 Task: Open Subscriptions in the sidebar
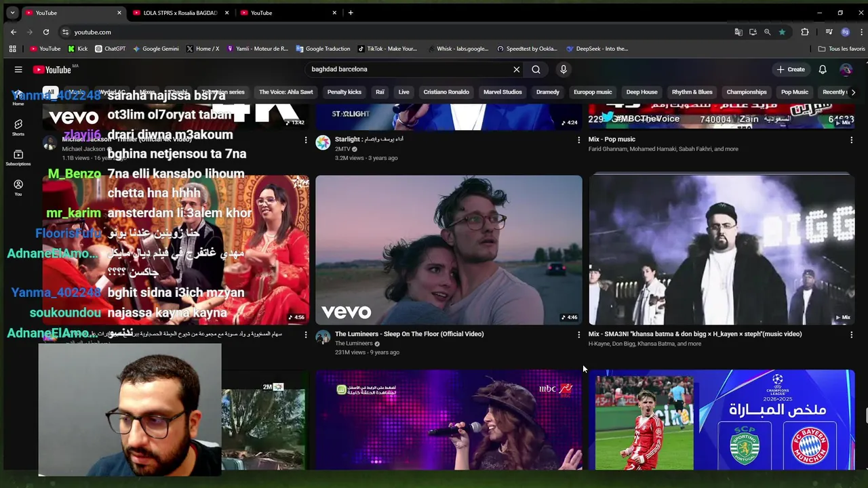18,158
